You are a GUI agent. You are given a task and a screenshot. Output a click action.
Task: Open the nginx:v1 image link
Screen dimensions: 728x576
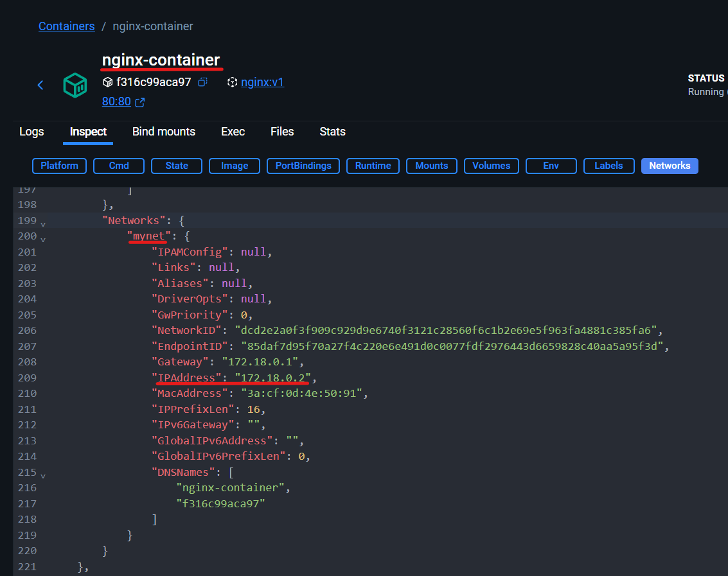[262, 82]
